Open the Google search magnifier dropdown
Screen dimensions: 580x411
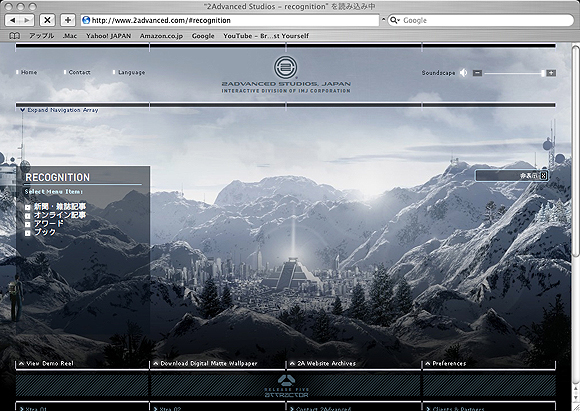[395, 20]
